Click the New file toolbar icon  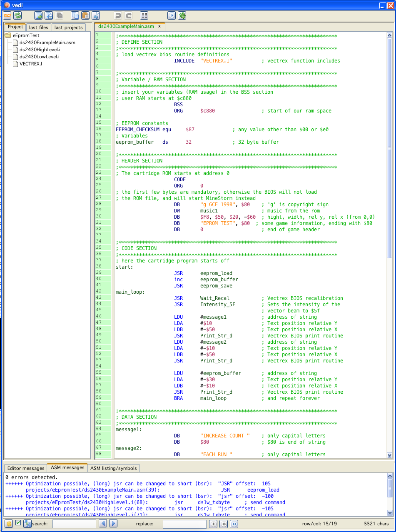7,15
